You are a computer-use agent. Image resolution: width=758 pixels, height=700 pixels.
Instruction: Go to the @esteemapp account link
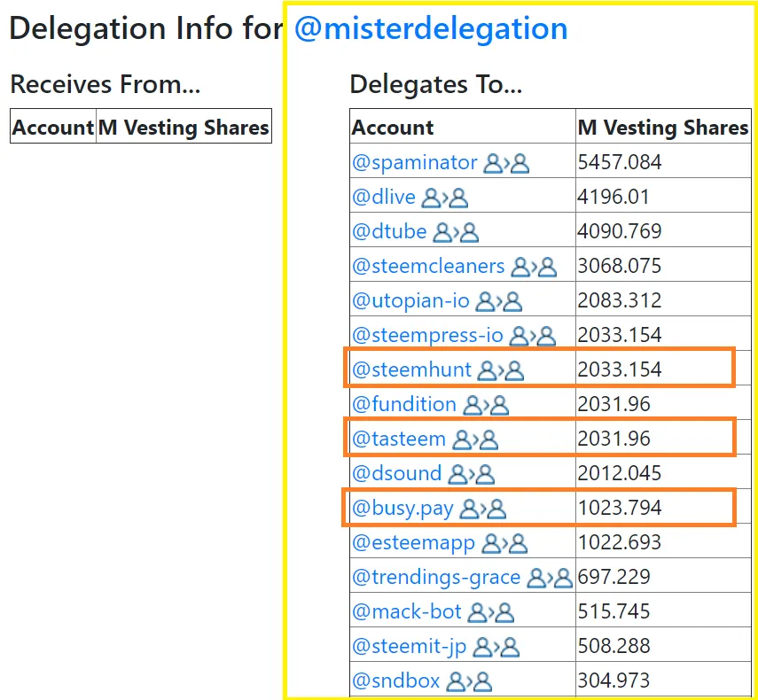point(413,542)
